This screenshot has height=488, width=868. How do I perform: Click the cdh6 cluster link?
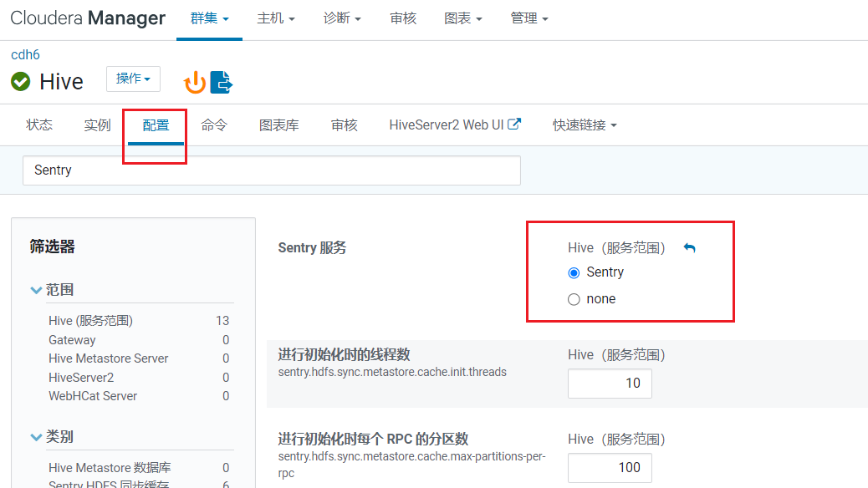25,55
